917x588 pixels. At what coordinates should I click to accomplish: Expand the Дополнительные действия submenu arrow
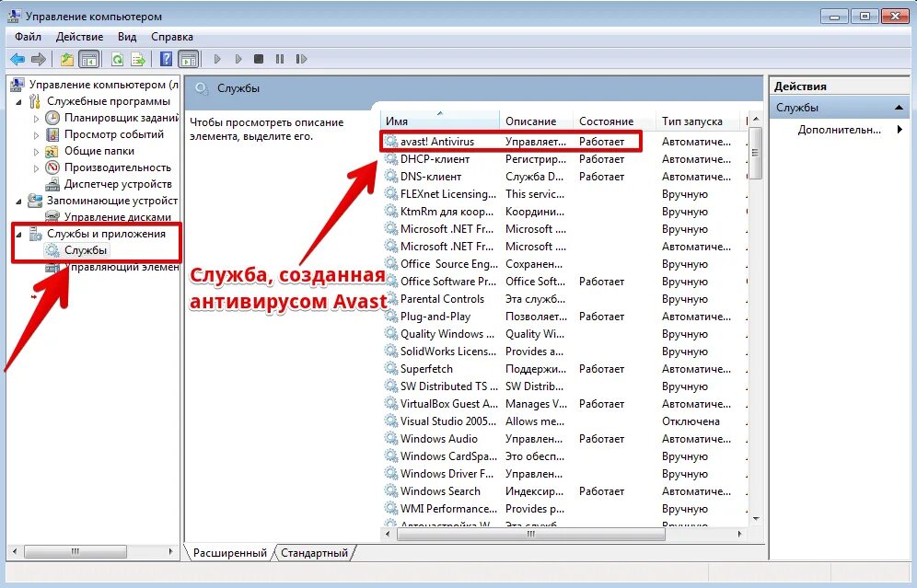[900, 130]
